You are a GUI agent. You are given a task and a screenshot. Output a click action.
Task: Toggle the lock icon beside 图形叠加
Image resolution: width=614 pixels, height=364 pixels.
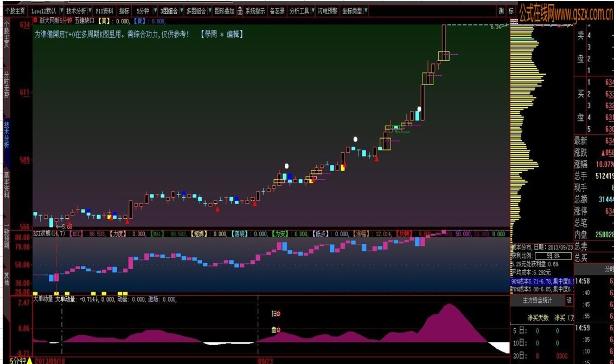pyautogui.click(x=240, y=11)
